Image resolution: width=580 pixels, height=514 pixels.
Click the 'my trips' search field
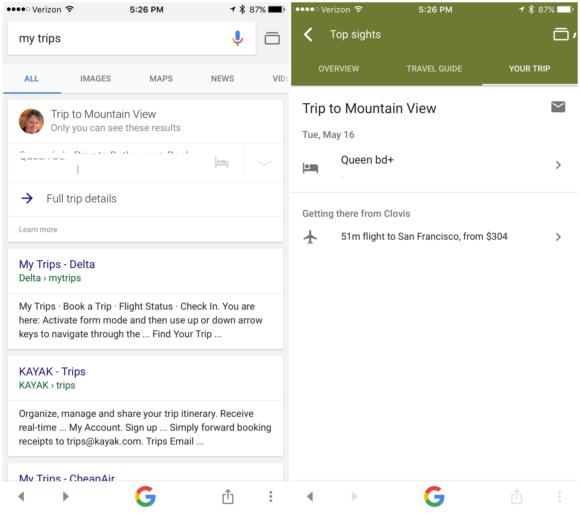(131, 38)
